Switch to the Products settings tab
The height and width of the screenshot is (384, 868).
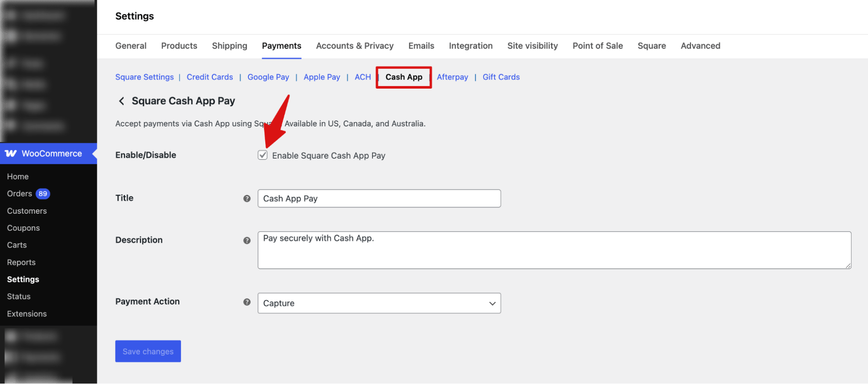[179, 46]
